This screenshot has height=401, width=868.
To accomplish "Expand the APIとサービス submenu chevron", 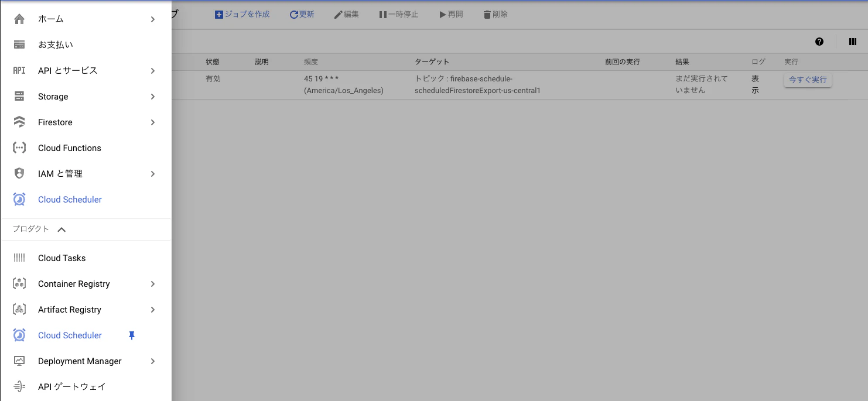I will coord(153,71).
